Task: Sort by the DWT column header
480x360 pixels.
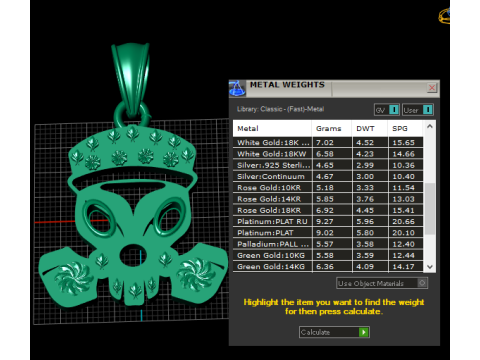Action: coord(370,128)
